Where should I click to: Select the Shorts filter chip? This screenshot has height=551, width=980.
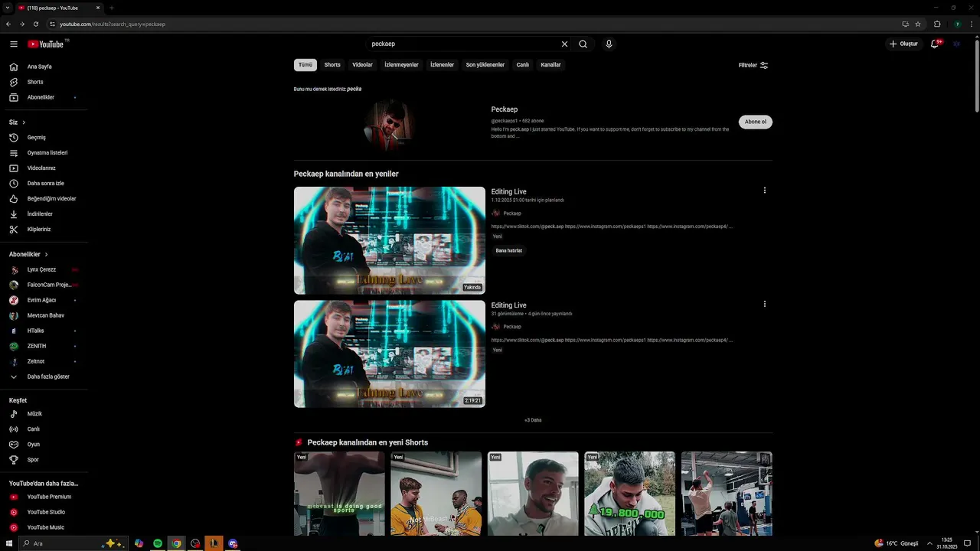332,65
